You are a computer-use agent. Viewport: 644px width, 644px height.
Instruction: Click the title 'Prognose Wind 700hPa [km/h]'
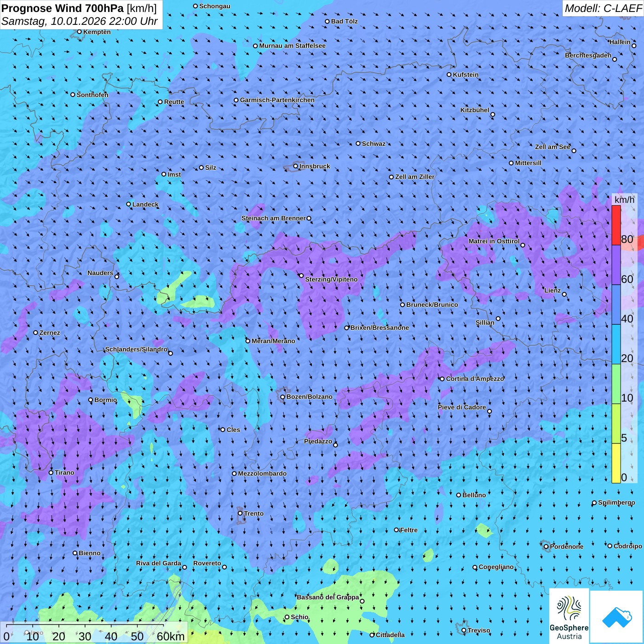79,8
